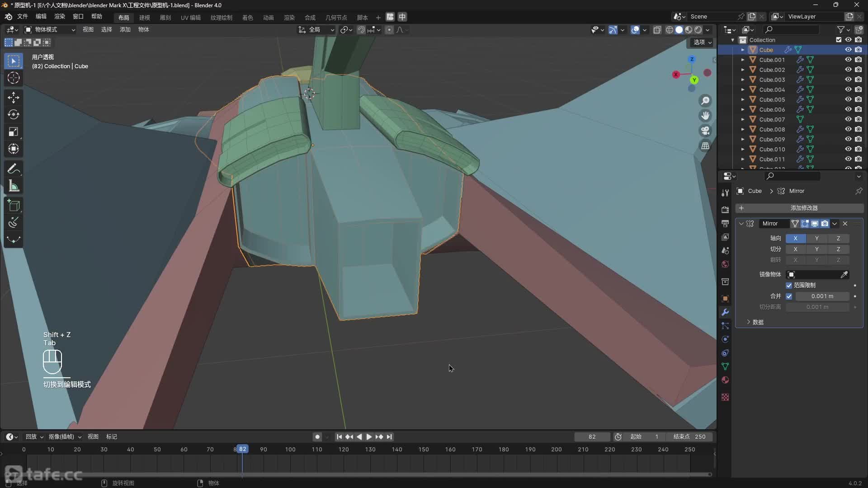This screenshot has width=868, height=488.
Task: Uncheck the merge (合并) checkbox
Action: pos(789,296)
